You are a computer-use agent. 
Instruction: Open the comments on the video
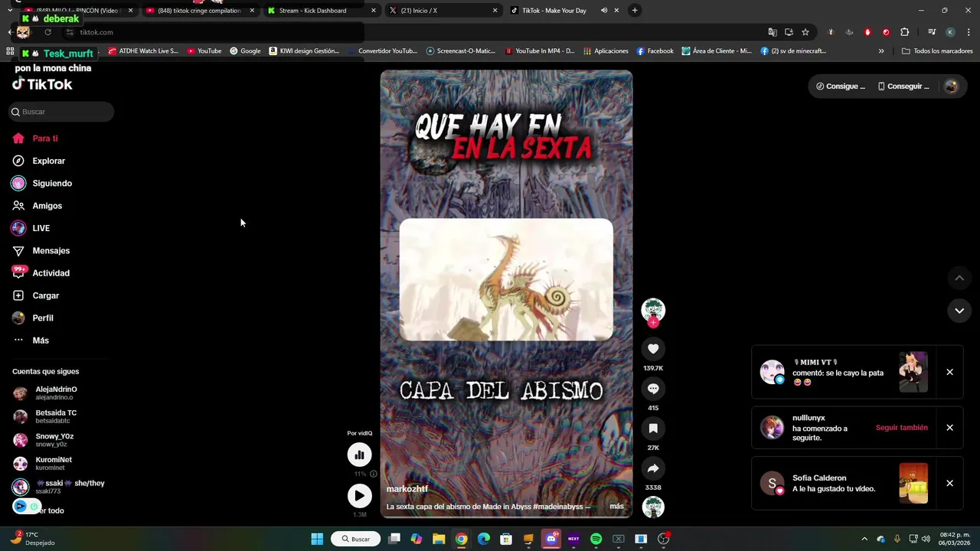[653, 389]
